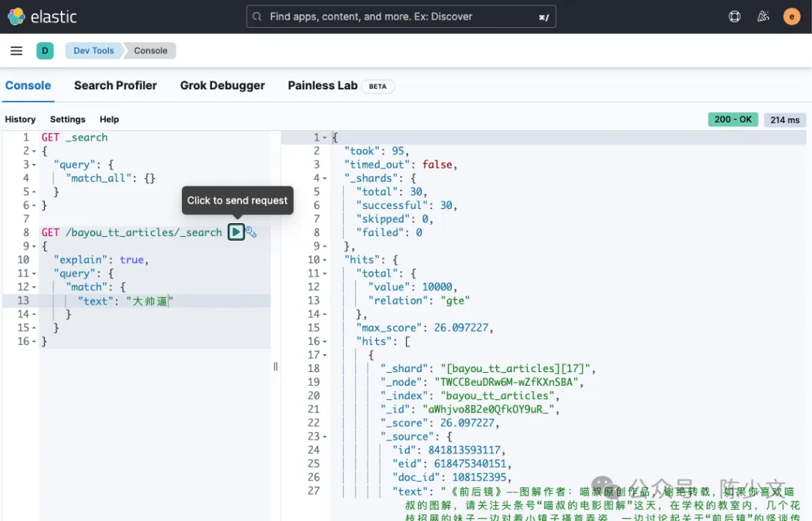Toggle fold on the 'query' block line 3

point(33,164)
